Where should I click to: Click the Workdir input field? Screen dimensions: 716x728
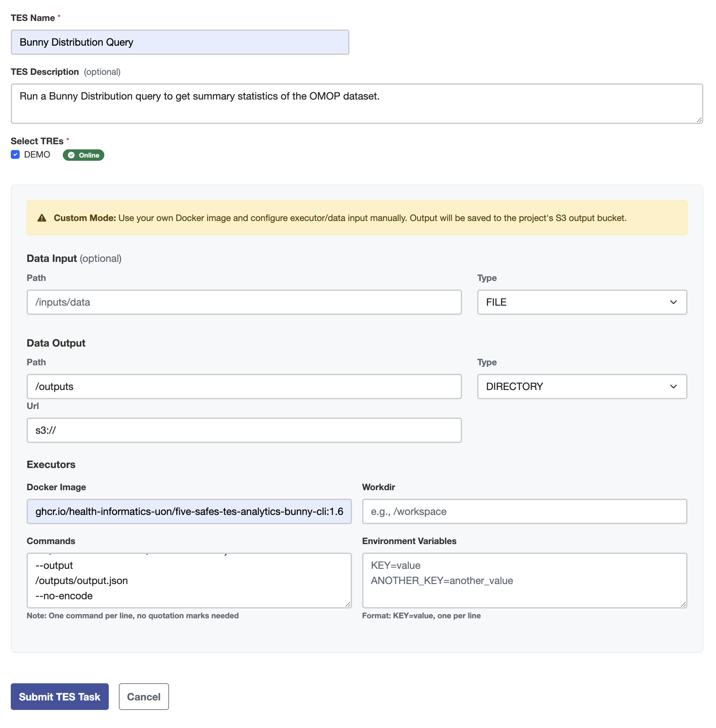pyautogui.click(x=524, y=511)
